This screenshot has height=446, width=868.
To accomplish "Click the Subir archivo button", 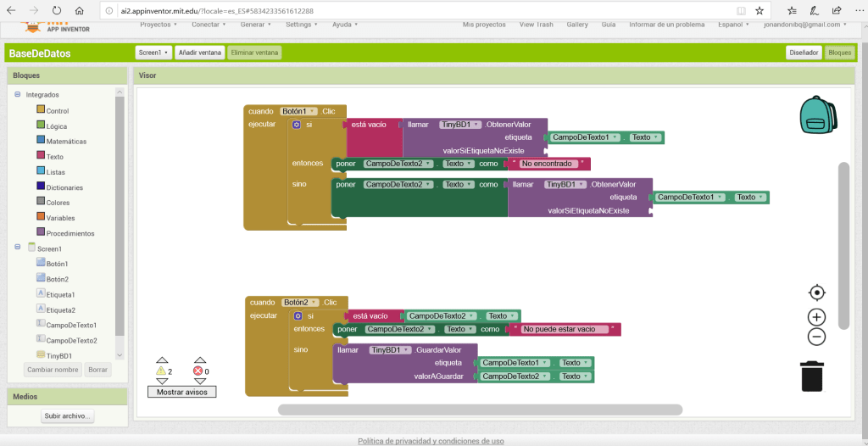I will (68, 416).
